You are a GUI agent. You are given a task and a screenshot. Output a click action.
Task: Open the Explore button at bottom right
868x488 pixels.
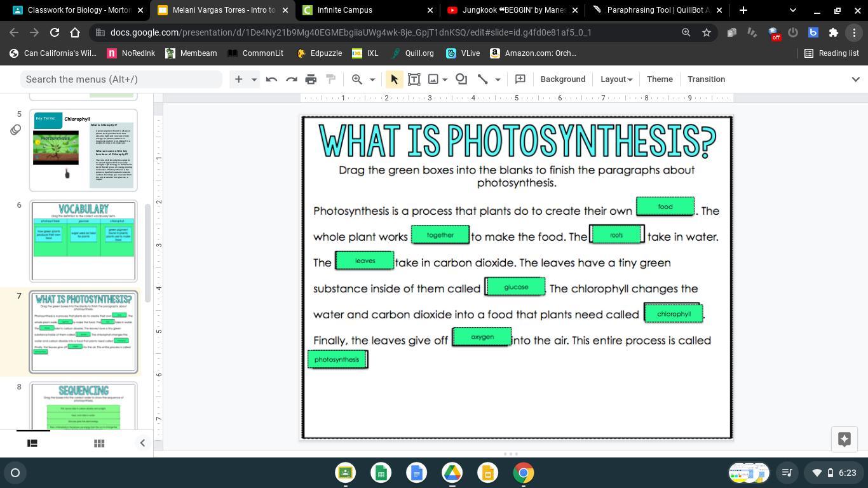click(x=844, y=439)
